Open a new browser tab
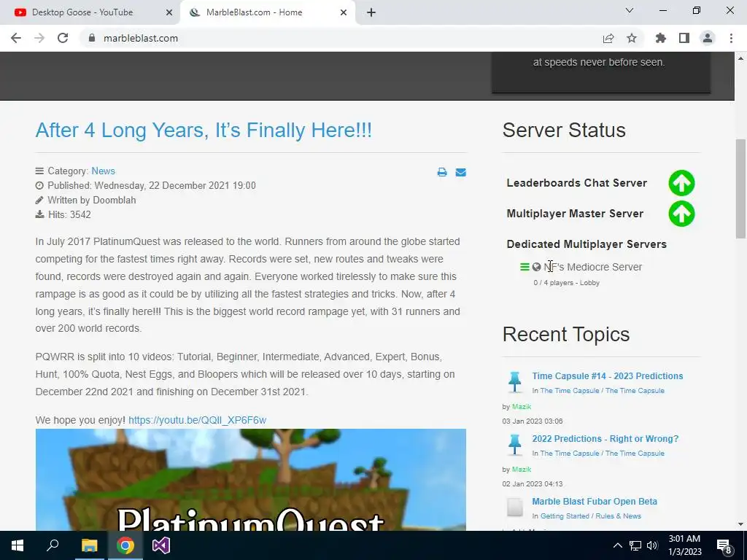747x560 pixels. pyautogui.click(x=371, y=13)
